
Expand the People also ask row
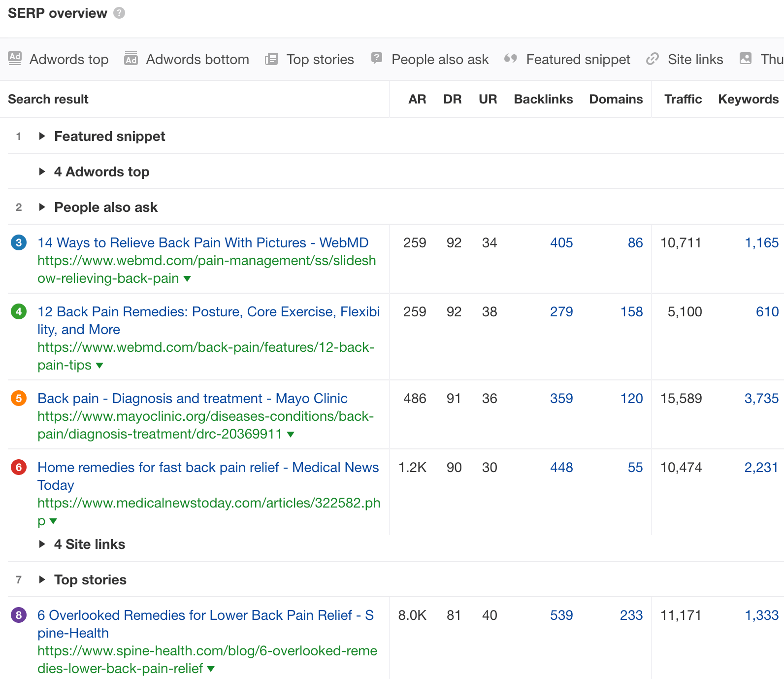coord(42,207)
